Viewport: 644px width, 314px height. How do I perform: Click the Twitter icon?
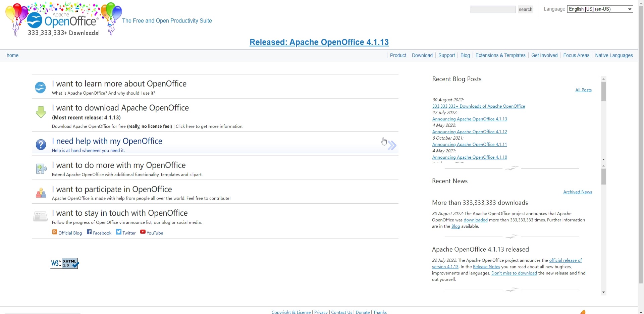[x=119, y=232]
